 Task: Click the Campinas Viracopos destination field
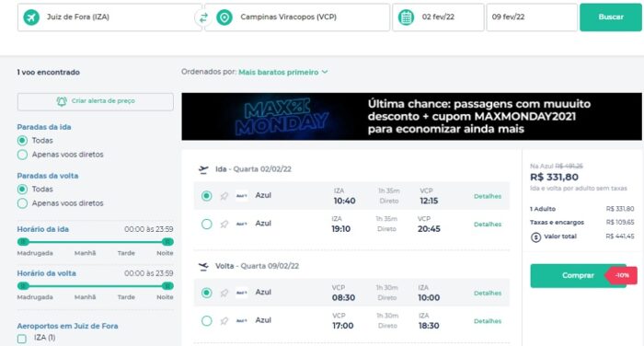[x=297, y=17]
